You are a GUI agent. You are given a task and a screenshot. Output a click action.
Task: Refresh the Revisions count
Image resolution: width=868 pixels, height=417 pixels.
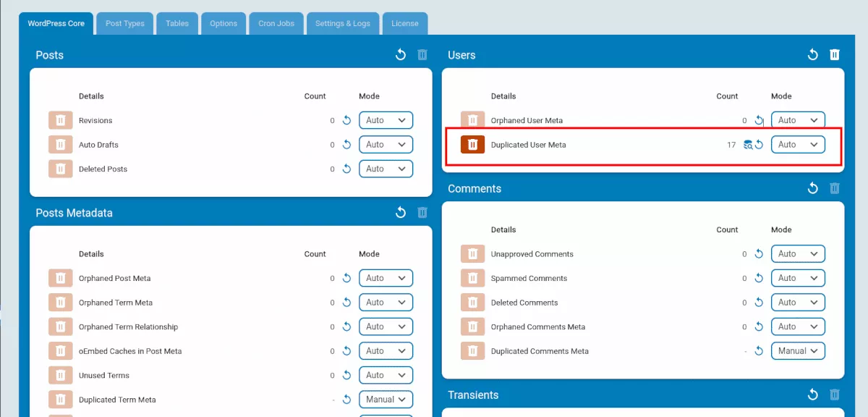pos(346,120)
